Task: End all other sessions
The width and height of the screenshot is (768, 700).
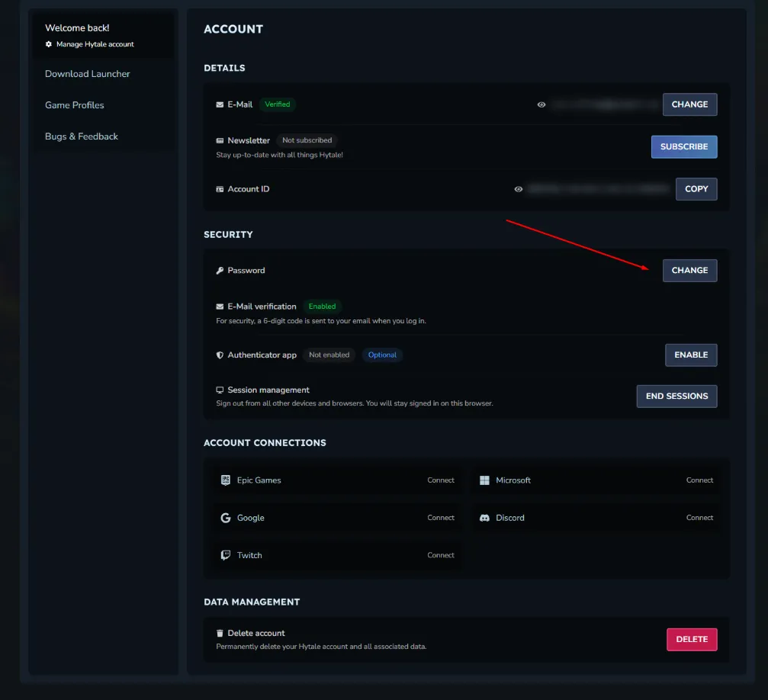Action: [x=676, y=396]
